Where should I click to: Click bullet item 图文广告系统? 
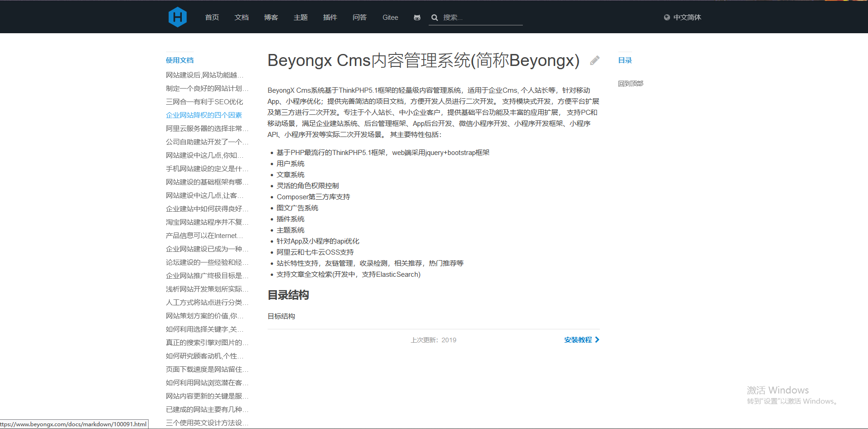[298, 208]
